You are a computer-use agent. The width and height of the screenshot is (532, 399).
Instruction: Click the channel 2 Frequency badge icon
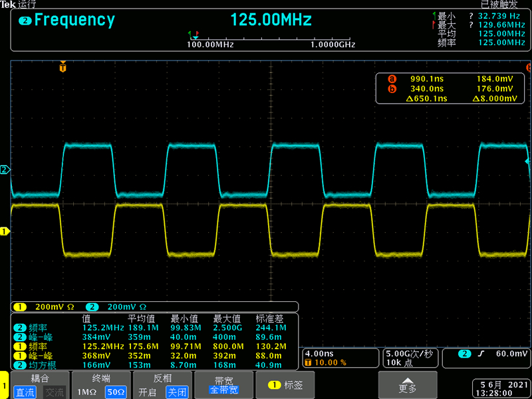pyautogui.click(x=25, y=21)
